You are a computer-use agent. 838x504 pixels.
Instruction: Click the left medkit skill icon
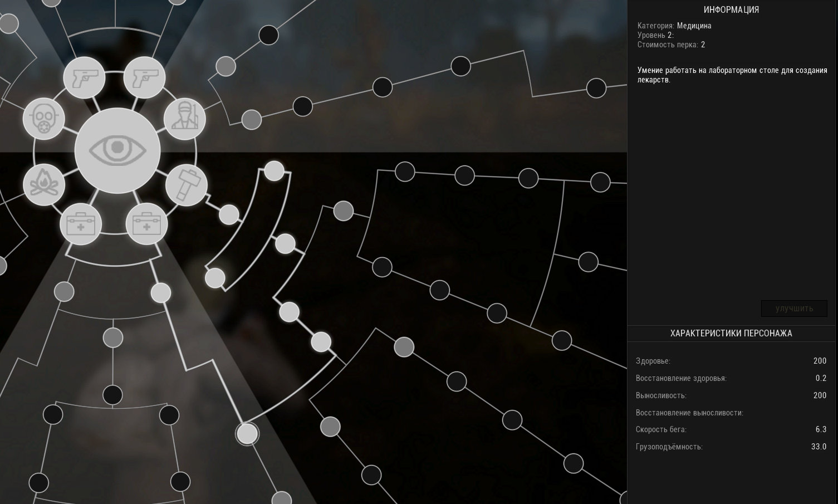(81, 224)
